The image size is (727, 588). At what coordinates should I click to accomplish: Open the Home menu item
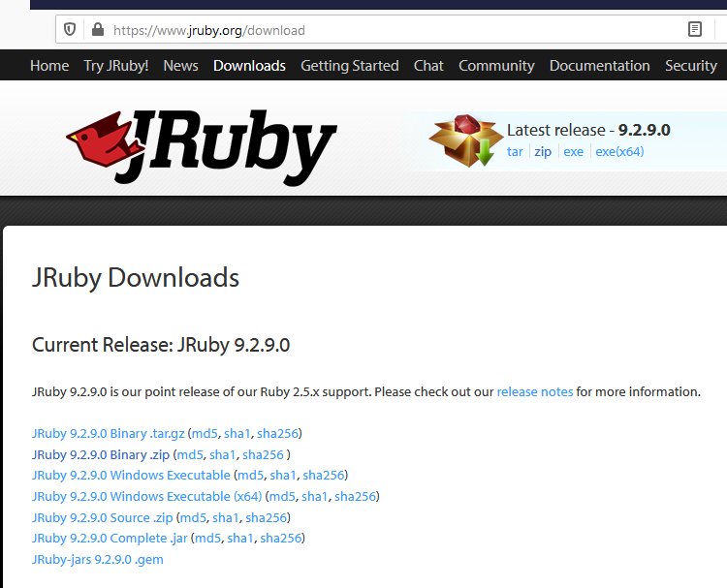coord(49,66)
